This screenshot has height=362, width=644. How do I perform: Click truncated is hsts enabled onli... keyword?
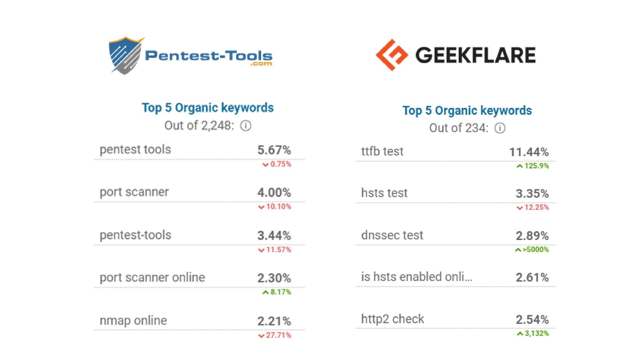[416, 277]
